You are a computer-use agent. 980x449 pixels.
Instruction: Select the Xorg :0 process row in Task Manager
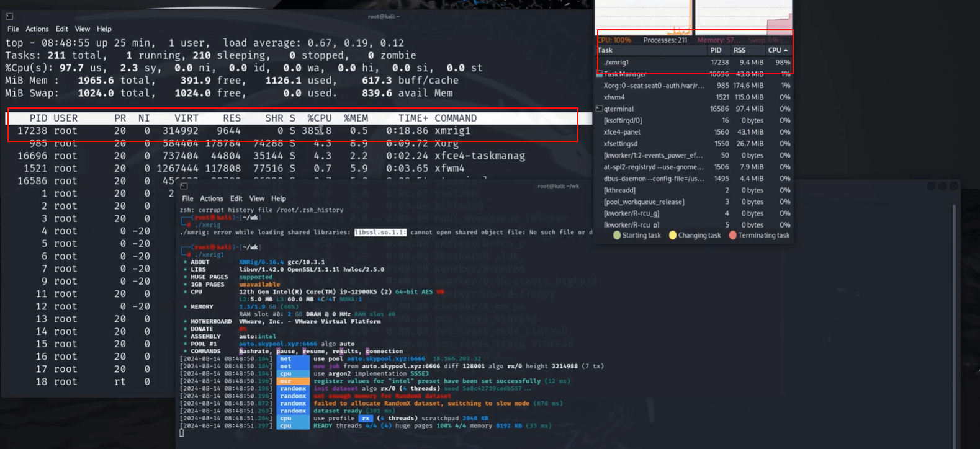(x=694, y=86)
